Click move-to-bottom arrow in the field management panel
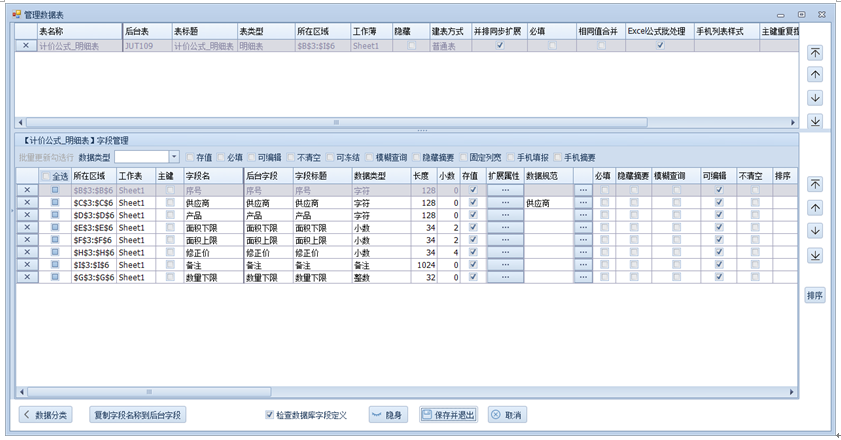 (815, 255)
